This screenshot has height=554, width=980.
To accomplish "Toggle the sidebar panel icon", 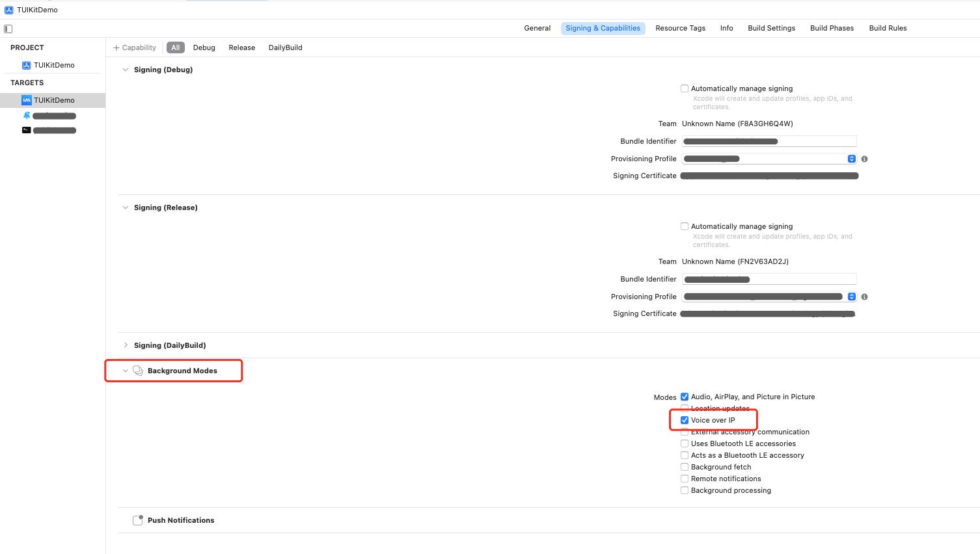I will (x=8, y=29).
